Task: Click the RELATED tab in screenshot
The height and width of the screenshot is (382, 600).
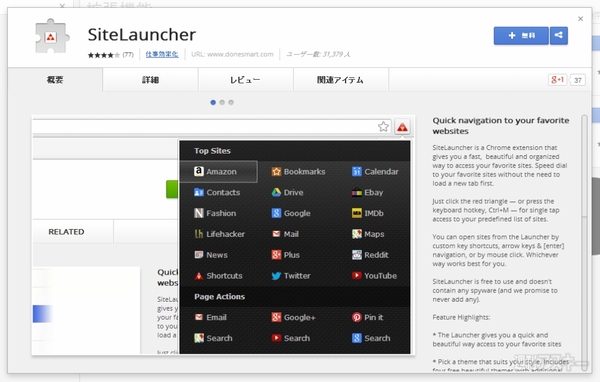Action: 66,232
